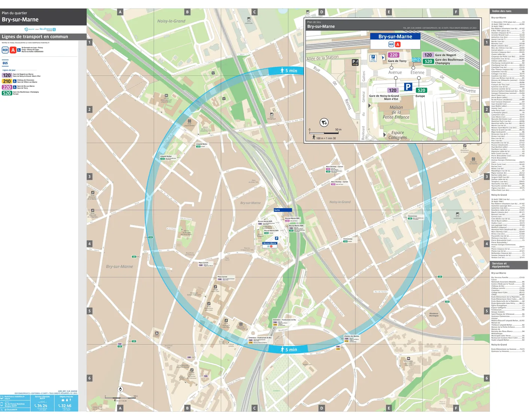Click the blue P parking icon near station on main map

(x=277, y=238)
